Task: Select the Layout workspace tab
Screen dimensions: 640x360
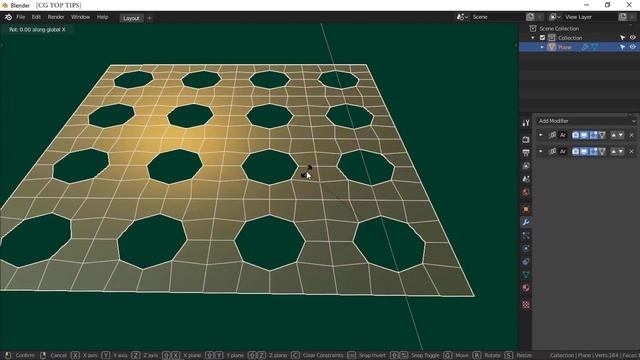Action: coord(131,18)
